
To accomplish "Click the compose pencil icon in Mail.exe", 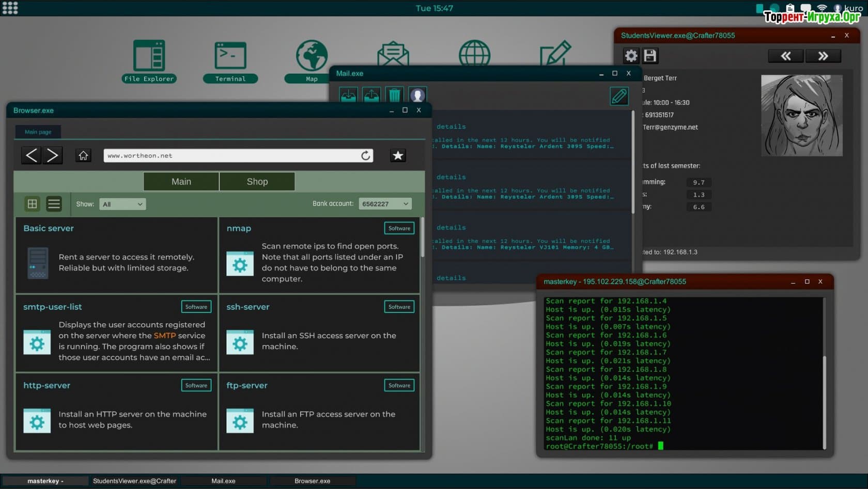I will coord(619,96).
